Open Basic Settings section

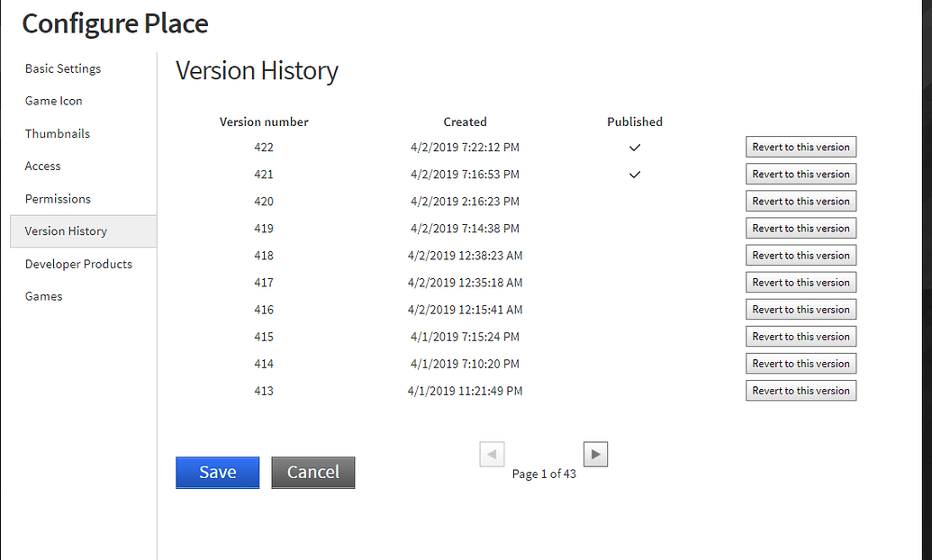click(63, 68)
